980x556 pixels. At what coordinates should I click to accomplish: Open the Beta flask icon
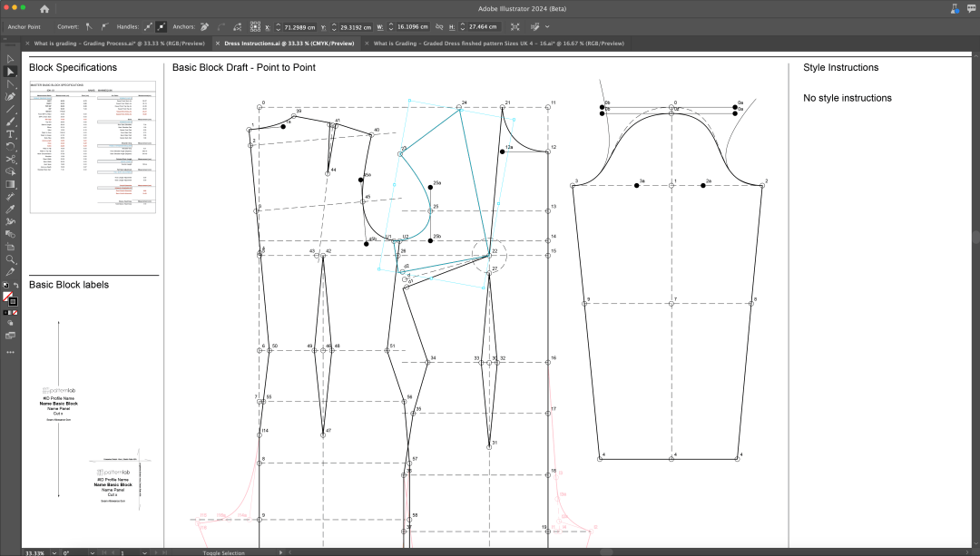click(955, 9)
